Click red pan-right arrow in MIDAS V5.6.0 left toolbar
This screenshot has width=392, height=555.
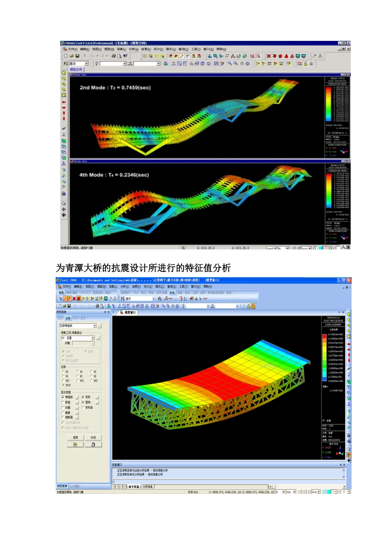click(x=64, y=107)
